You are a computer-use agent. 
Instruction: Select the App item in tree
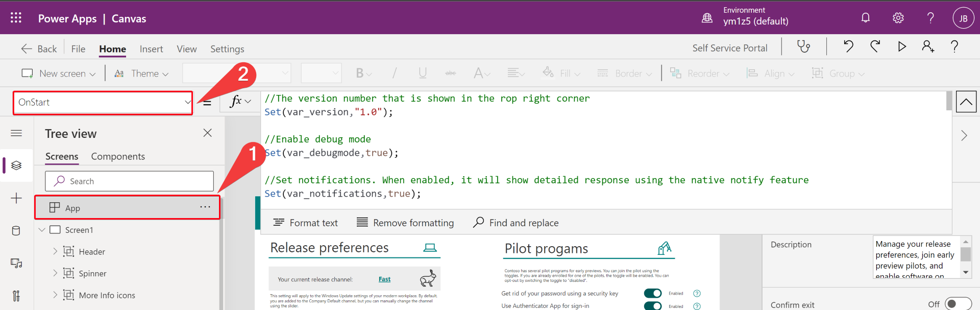click(127, 207)
